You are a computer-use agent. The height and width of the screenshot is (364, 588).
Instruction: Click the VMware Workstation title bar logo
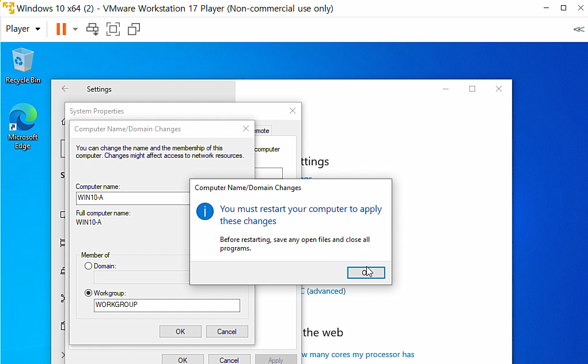pyautogui.click(x=8, y=8)
